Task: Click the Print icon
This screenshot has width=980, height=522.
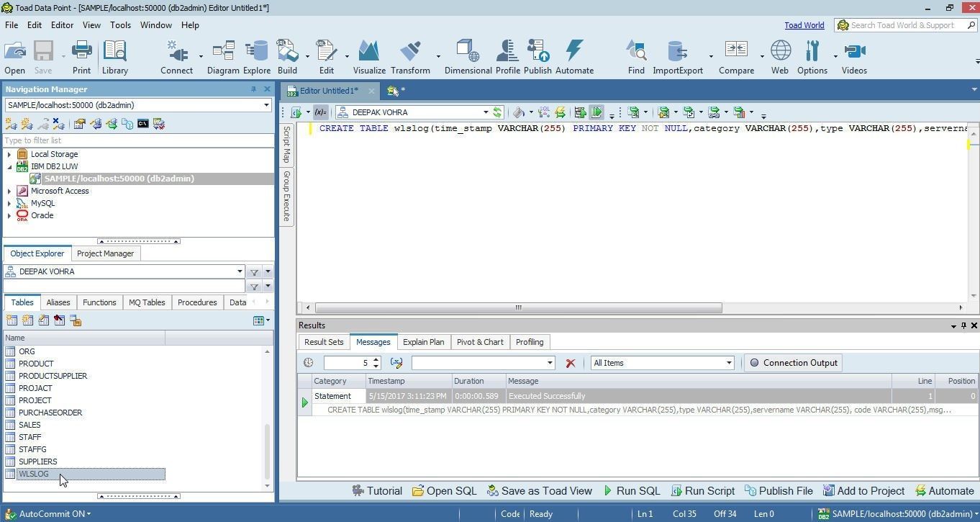Action: [x=81, y=58]
